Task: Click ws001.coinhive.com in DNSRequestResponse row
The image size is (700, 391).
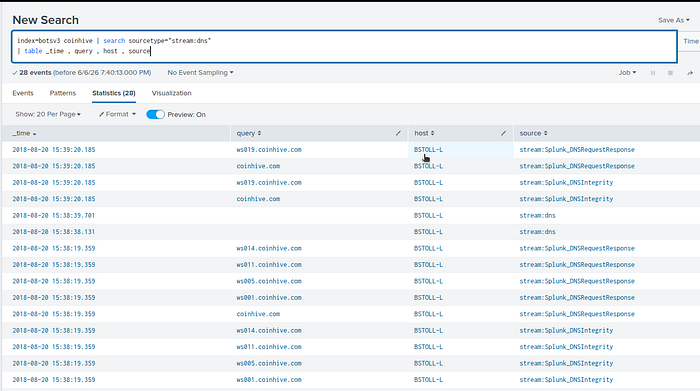Action: (269, 297)
